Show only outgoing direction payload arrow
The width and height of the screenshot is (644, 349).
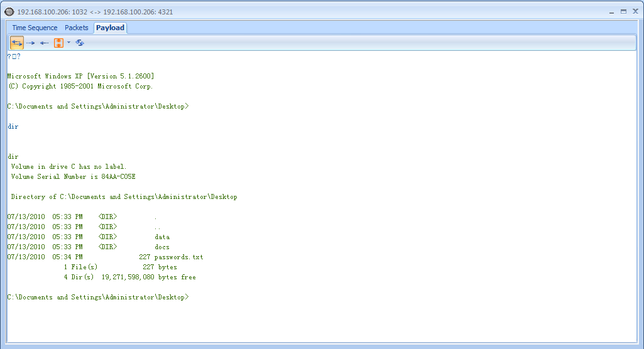point(30,43)
